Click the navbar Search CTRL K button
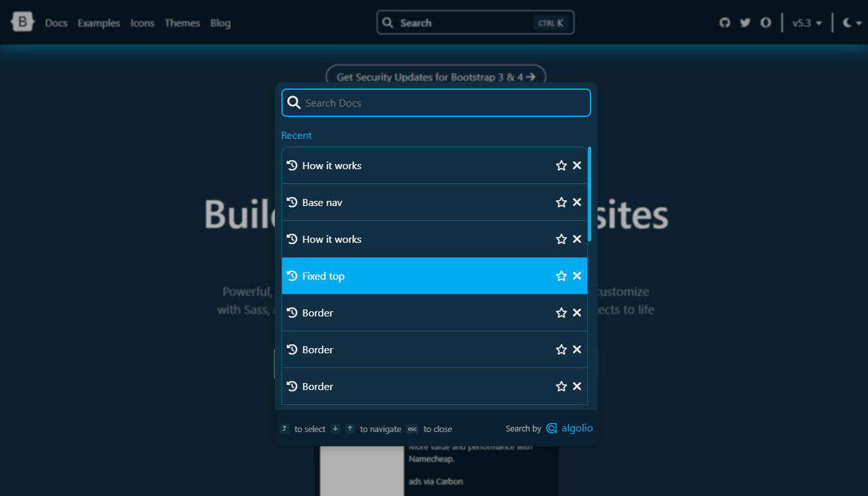 pos(476,23)
